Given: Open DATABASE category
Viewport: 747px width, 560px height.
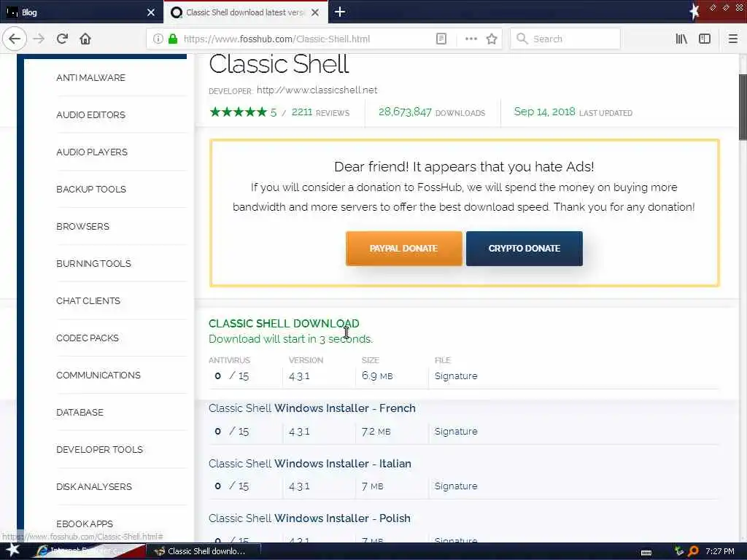Looking at the screenshot, I should pyautogui.click(x=80, y=412).
